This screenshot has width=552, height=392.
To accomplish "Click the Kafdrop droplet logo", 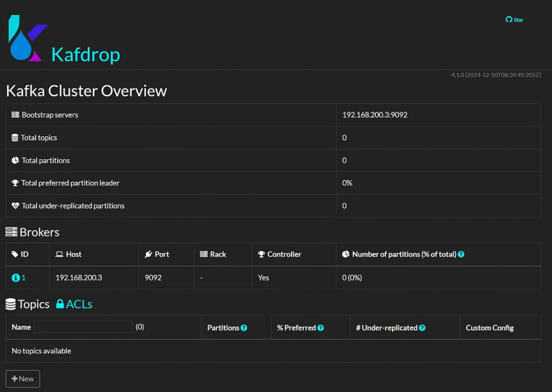I will coord(28,38).
